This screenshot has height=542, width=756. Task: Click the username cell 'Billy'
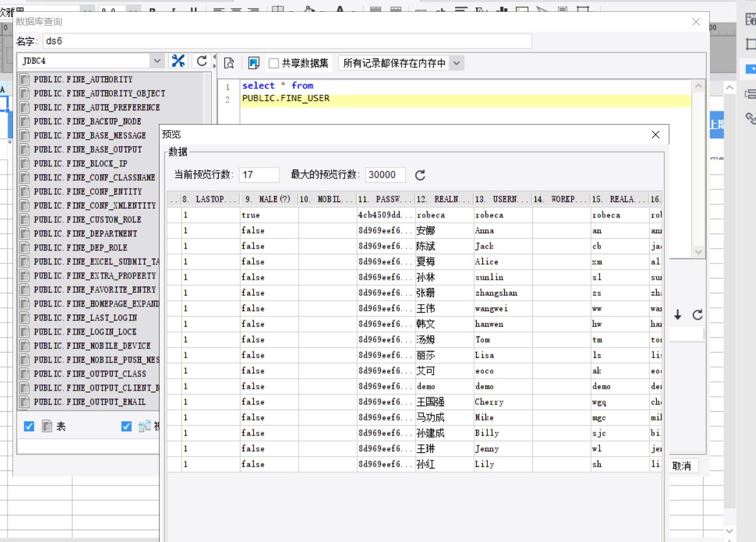tap(503, 433)
